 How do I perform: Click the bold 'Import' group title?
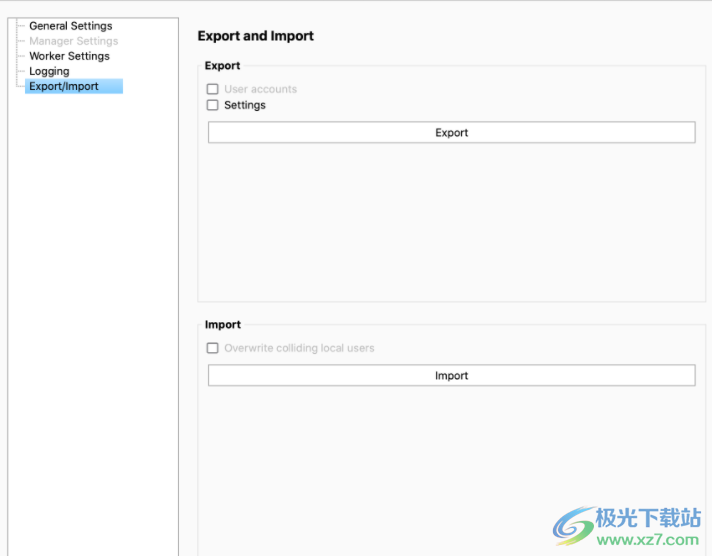click(x=222, y=325)
